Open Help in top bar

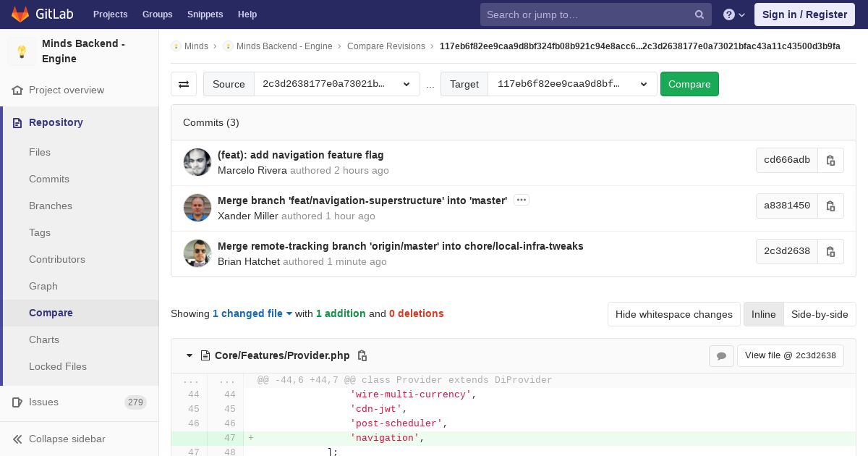pyautogui.click(x=247, y=14)
